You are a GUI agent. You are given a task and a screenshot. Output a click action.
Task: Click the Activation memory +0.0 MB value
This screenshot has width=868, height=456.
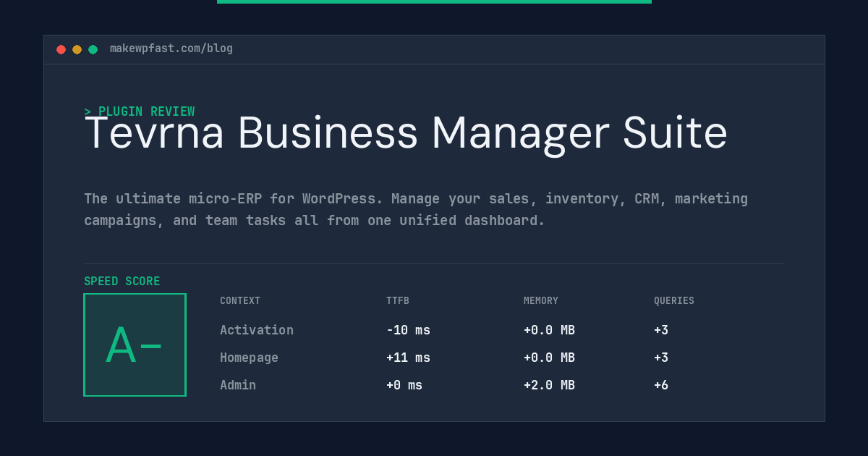(549, 330)
